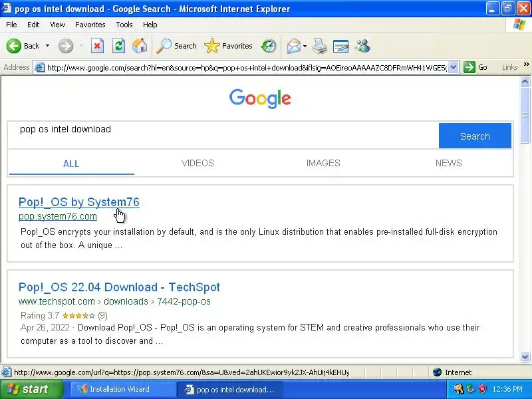Click the grayed Forward arrow button

pyautogui.click(x=66, y=46)
